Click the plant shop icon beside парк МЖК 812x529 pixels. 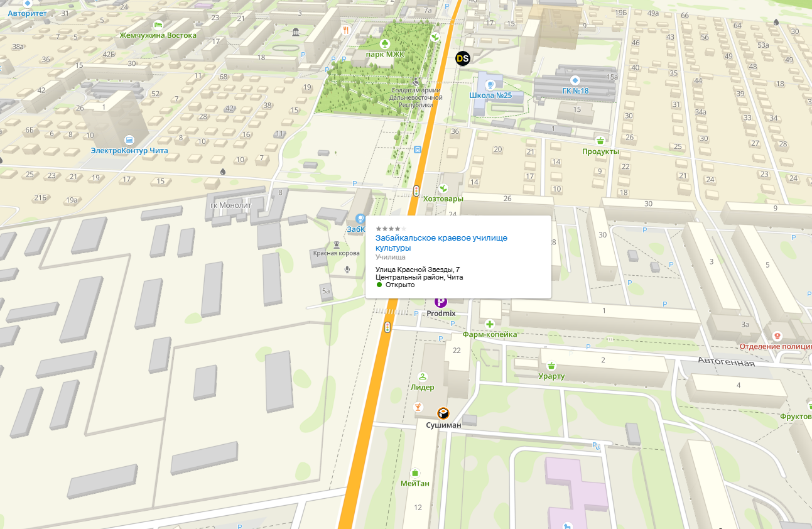(x=435, y=37)
